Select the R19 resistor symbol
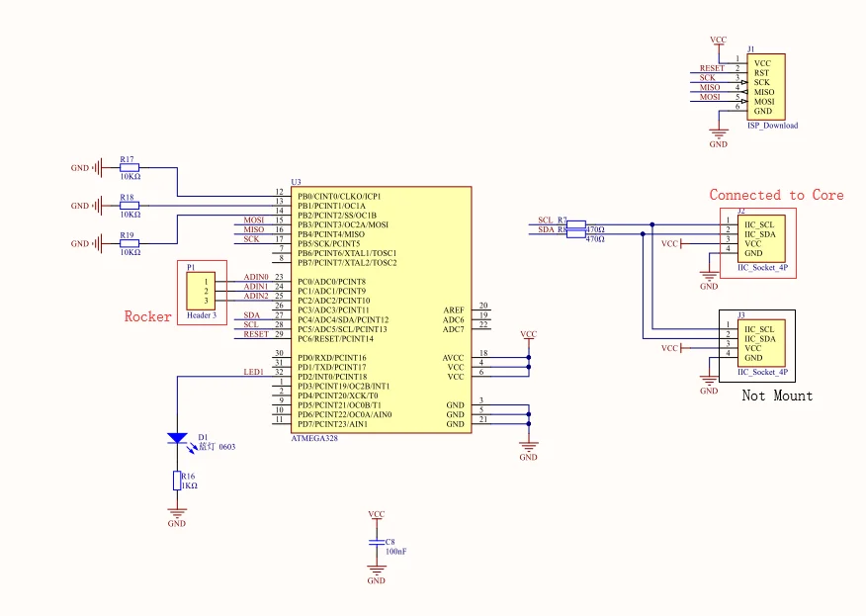 130,243
